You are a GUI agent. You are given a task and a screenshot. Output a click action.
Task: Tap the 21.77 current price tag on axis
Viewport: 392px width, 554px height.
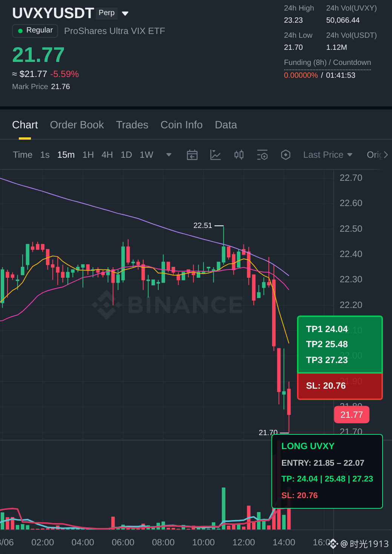[352, 415]
